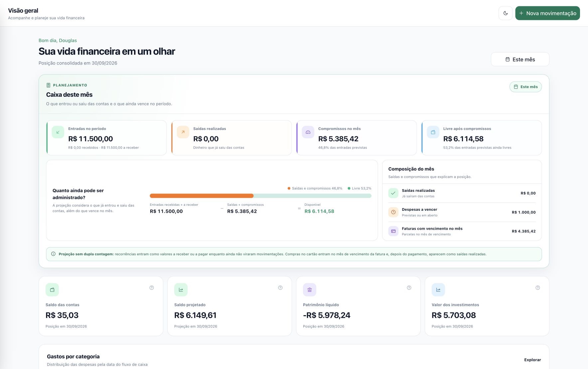Show help tooltip for Saldo projetado

(x=280, y=288)
